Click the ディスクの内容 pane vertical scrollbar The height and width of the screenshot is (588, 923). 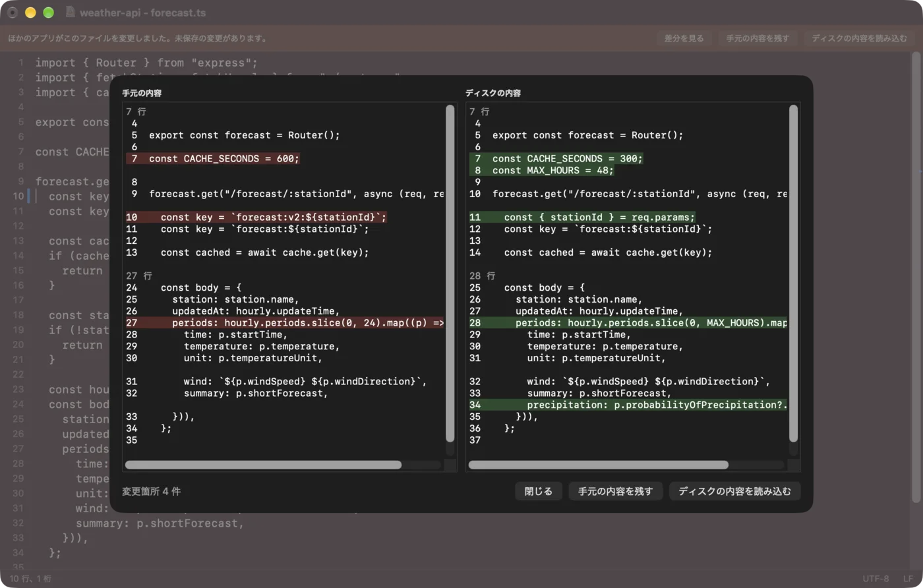pos(794,274)
